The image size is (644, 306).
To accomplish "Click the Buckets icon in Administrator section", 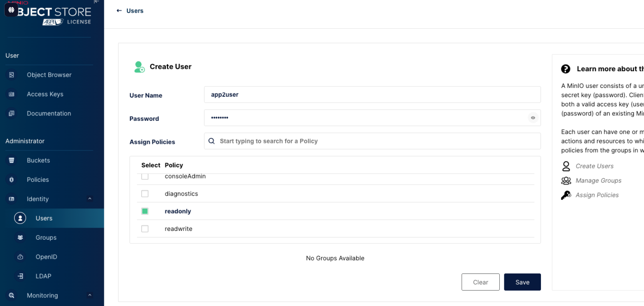I will point(12,161).
